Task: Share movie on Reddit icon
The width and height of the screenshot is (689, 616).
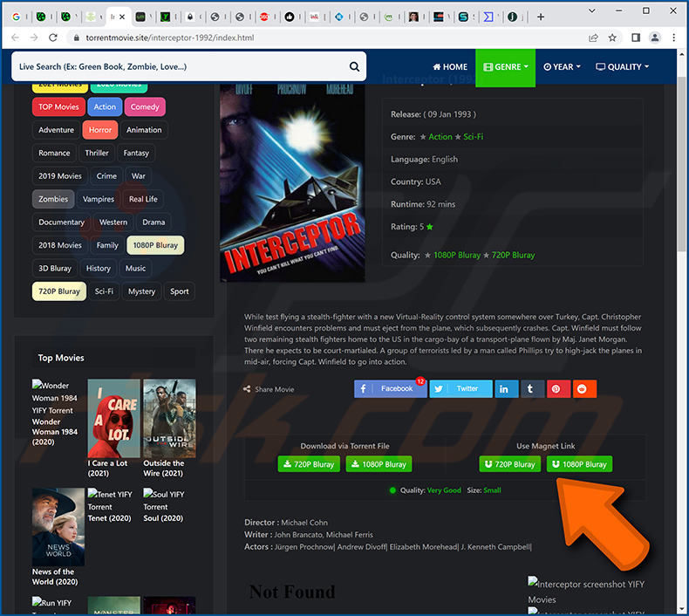Action: [584, 388]
